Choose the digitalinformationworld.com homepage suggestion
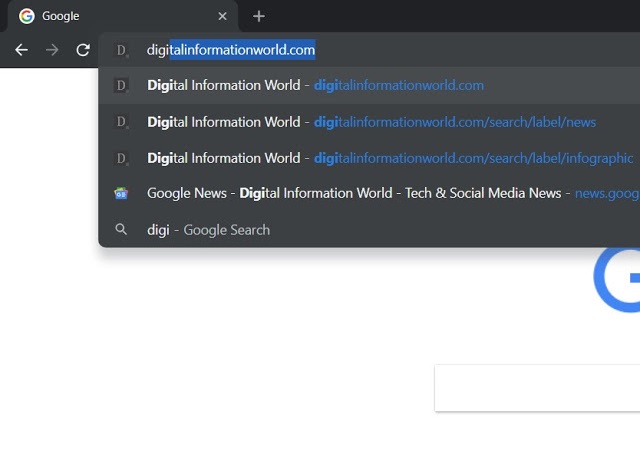 (369, 85)
